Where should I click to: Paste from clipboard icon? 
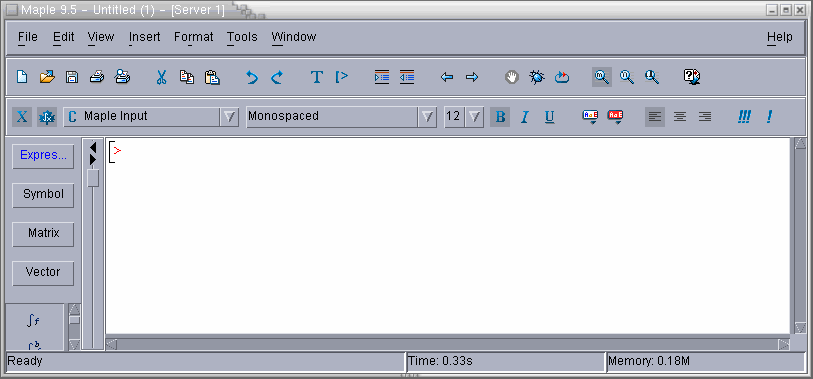click(x=212, y=77)
